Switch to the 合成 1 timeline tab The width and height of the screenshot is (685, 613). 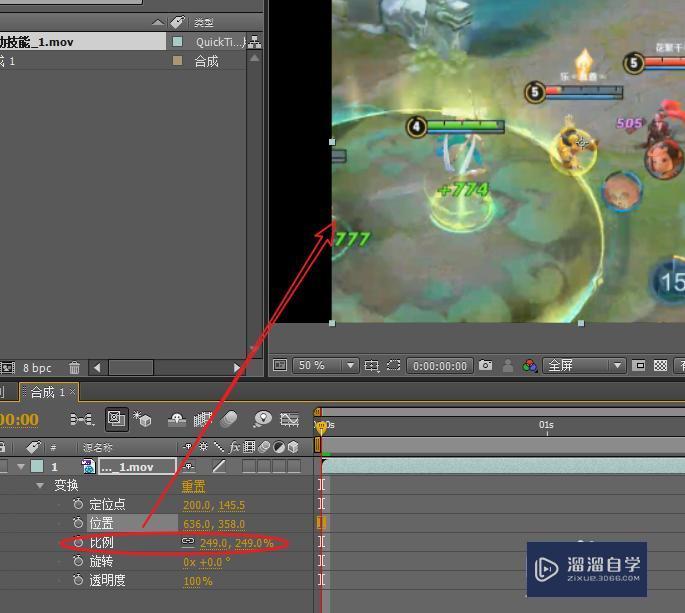tap(47, 392)
